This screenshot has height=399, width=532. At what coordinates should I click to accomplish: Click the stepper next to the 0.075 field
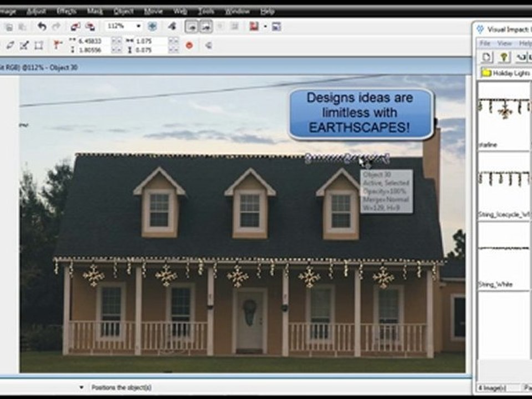(173, 50)
